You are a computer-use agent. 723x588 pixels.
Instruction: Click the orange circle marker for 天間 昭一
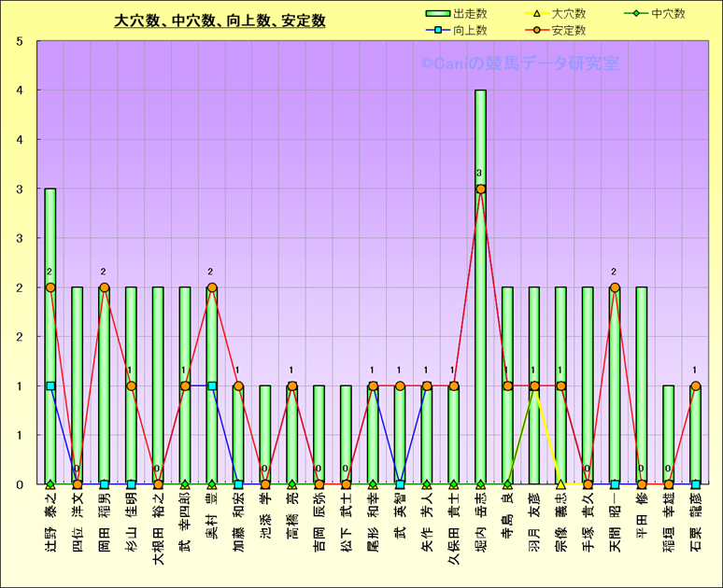pyautogui.click(x=615, y=287)
